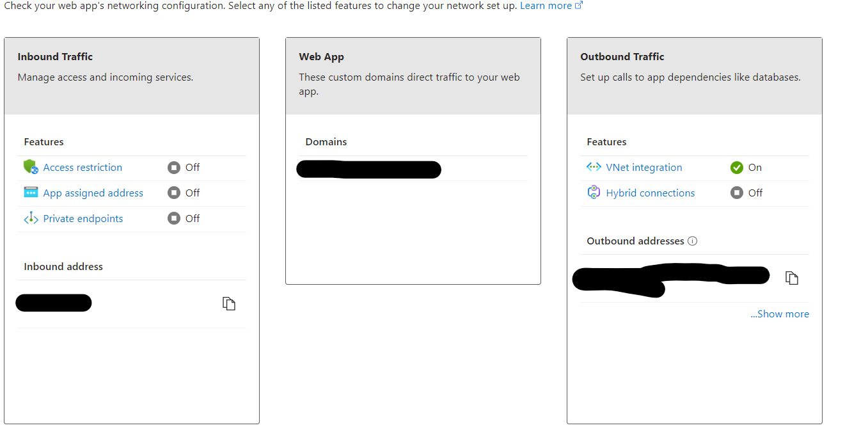Screen dimensions: 868x430
Task: Copy the outbound addresses with copy icon
Action: 792,278
